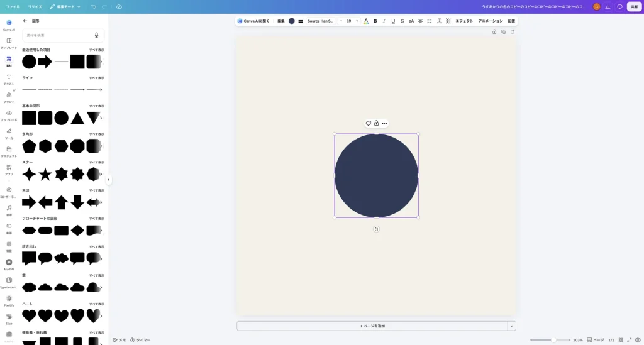Screen dimensions: 644x345
Task: Open the Slice app in sidebar
Action: [9, 319]
